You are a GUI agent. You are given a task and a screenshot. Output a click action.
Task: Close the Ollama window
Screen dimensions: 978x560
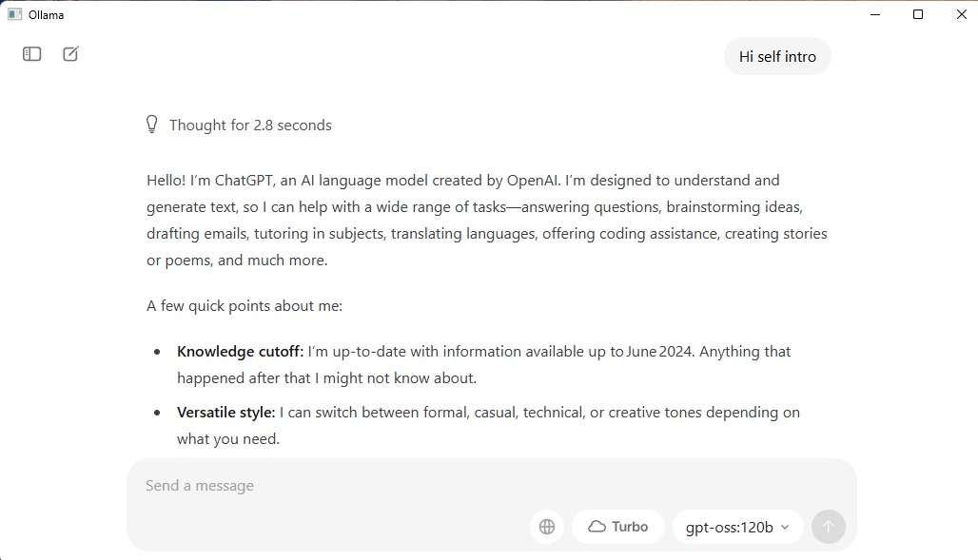click(961, 14)
